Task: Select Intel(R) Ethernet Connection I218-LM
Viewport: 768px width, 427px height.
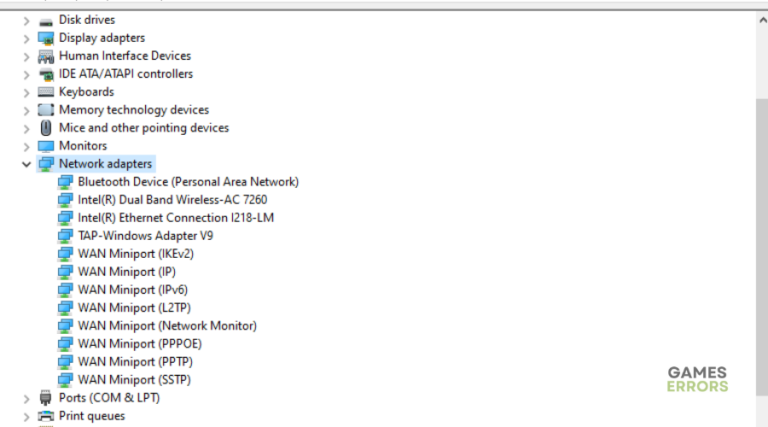Action: [176, 218]
